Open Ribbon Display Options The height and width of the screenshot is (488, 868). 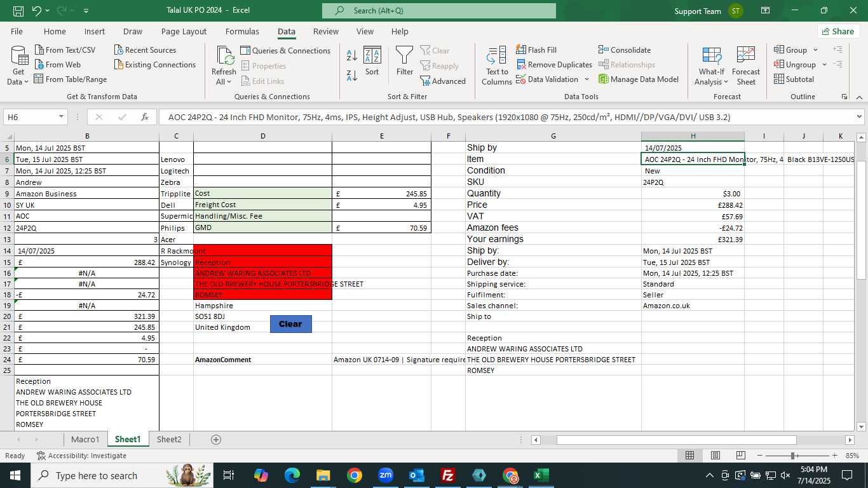click(x=765, y=11)
